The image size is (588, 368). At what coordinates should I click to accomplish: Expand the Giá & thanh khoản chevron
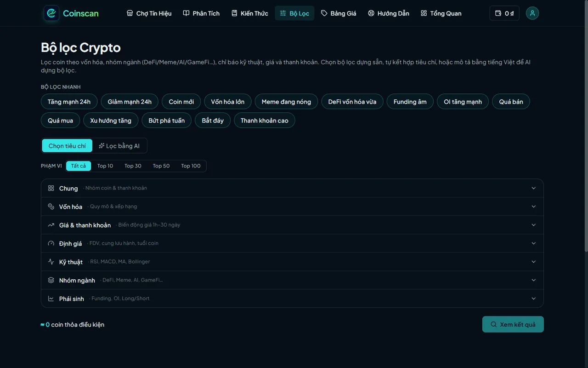pos(534,225)
